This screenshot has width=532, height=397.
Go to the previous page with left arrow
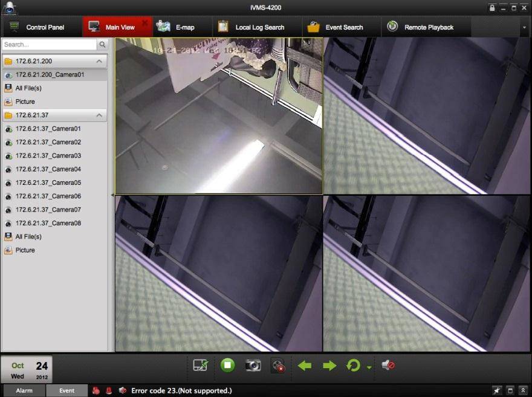click(x=305, y=366)
